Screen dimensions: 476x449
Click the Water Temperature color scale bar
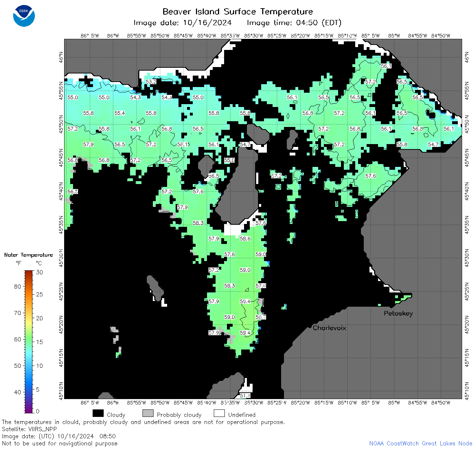(x=29, y=342)
